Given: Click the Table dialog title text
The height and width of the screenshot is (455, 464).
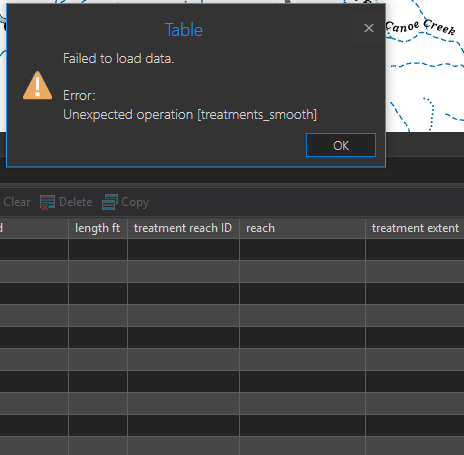Looking at the screenshot, I should tap(184, 30).
